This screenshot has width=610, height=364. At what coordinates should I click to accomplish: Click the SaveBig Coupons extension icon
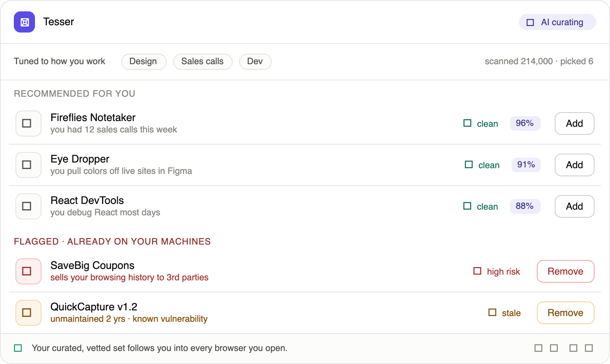pyautogui.click(x=28, y=271)
